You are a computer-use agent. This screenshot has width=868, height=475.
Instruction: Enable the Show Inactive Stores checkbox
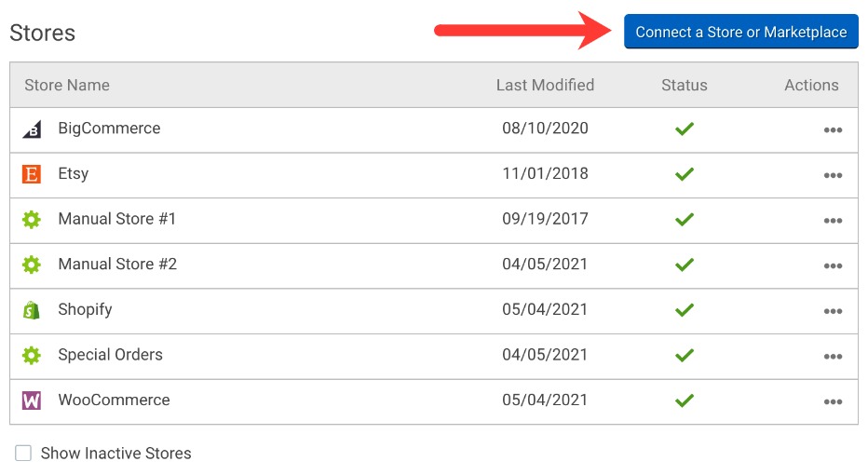click(x=23, y=454)
